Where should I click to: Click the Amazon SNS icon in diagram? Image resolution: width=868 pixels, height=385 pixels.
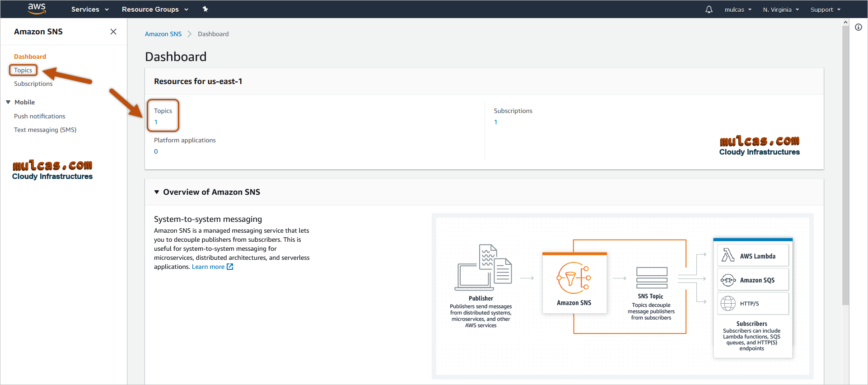pos(574,278)
